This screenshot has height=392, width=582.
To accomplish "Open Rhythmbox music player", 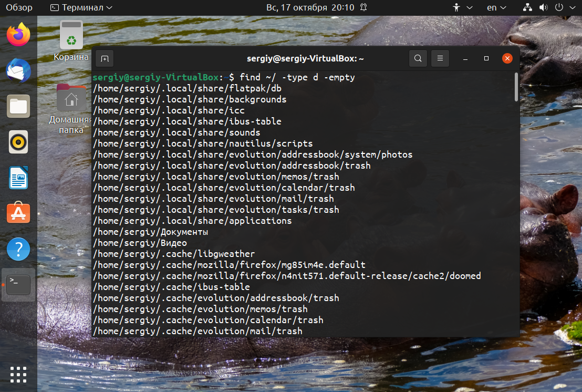I will point(18,142).
